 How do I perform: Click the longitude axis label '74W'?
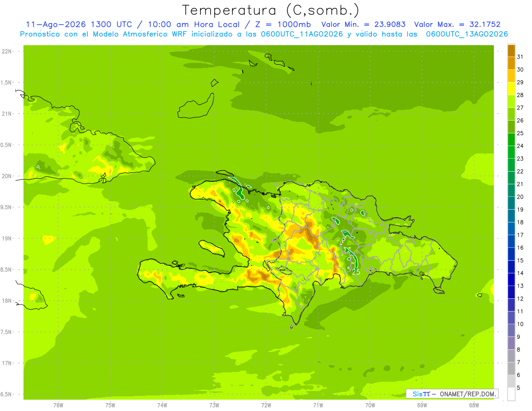tap(162, 406)
